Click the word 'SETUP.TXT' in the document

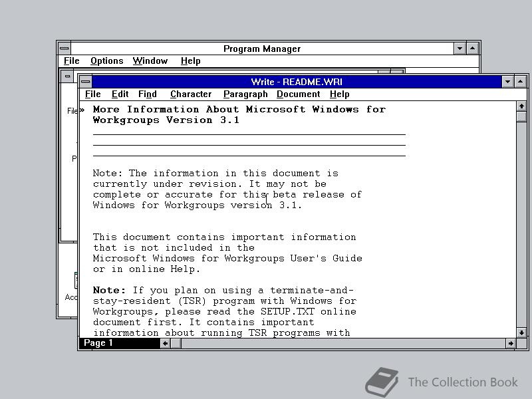287,311
